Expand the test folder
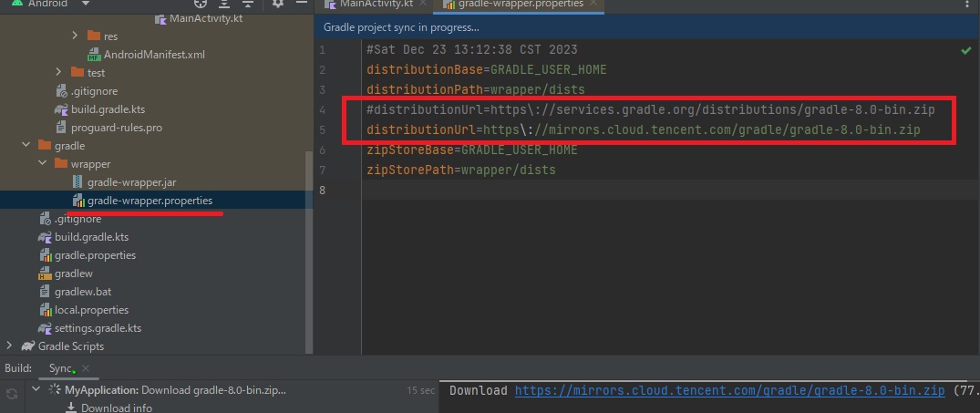 pyautogui.click(x=59, y=73)
